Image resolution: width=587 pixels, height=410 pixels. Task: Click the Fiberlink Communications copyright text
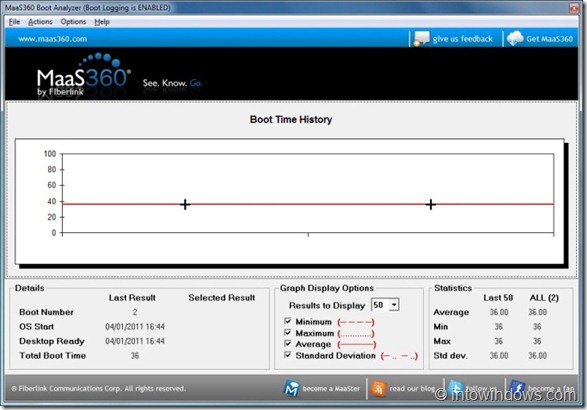pos(98,389)
